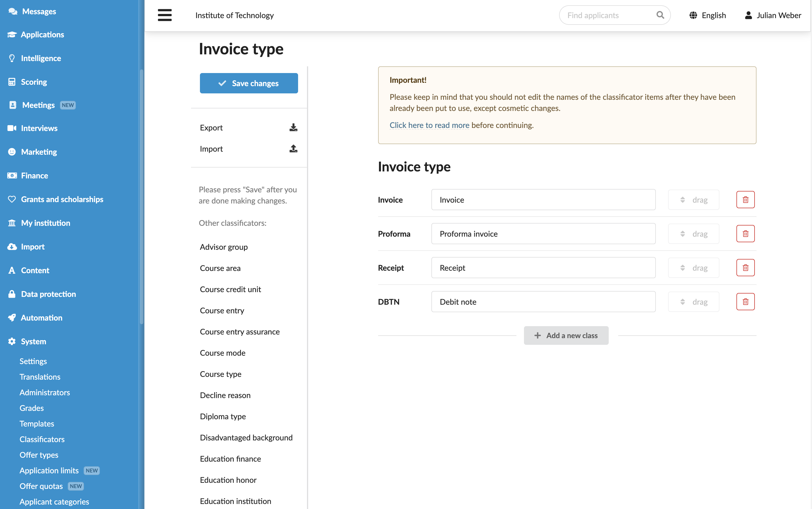Viewport: 812px width, 509px height.
Task: Click the Export download icon
Action: click(x=293, y=128)
